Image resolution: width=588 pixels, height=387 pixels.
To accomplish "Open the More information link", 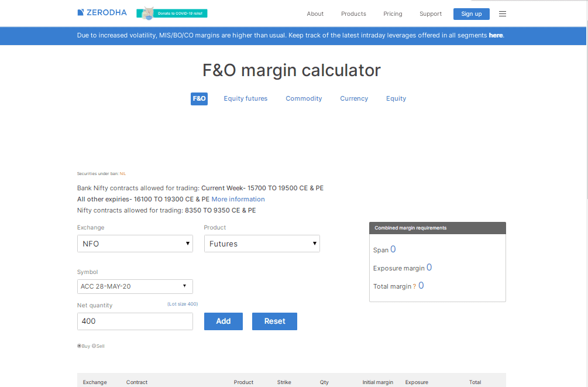I will 238,199.
